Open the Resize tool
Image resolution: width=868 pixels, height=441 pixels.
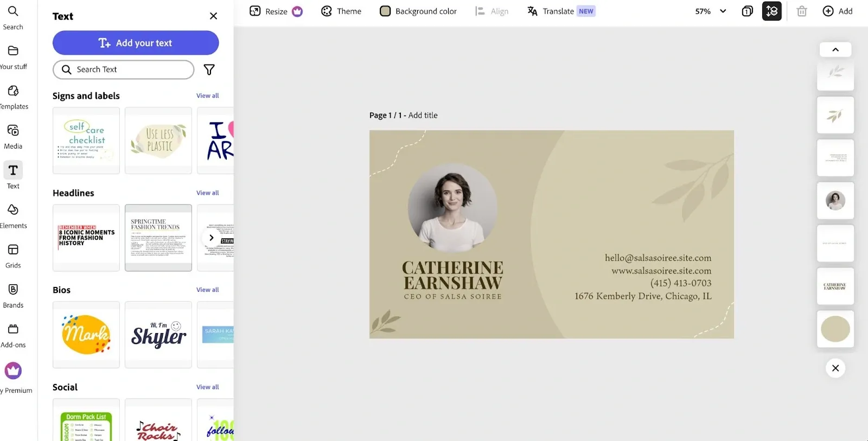276,11
